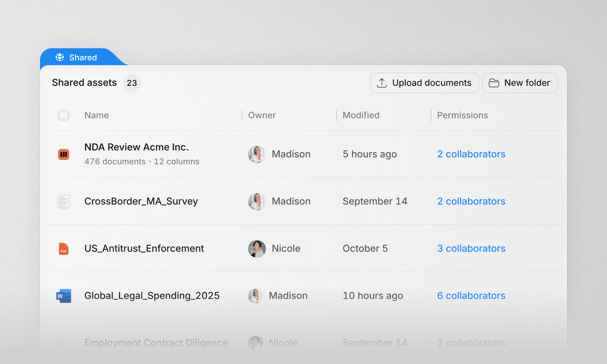
Task: Click Upload documents button
Action: click(x=424, y=83)
